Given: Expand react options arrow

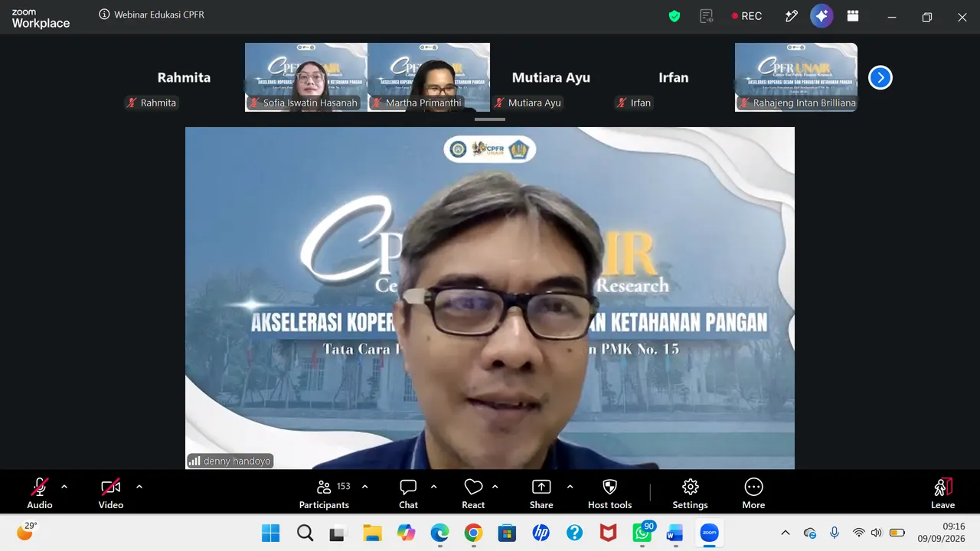Looking at the screenshot, I should (495, 487).
